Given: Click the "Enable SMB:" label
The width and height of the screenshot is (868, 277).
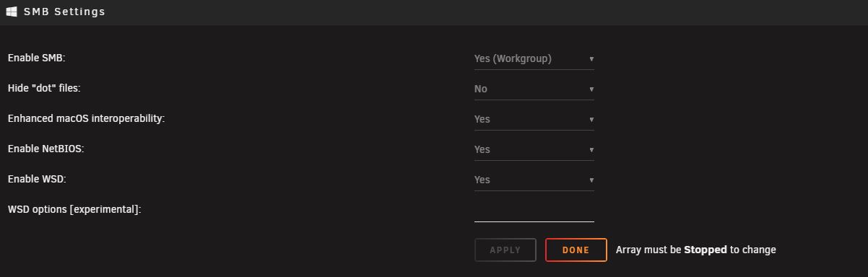Looking at the screenshot, I should pos(37,58).
